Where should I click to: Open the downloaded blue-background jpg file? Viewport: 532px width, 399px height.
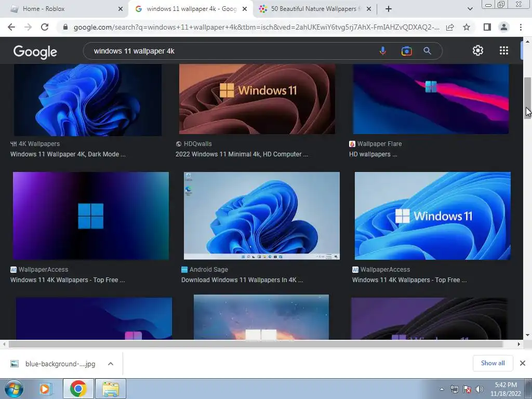[x=60, y=364]
